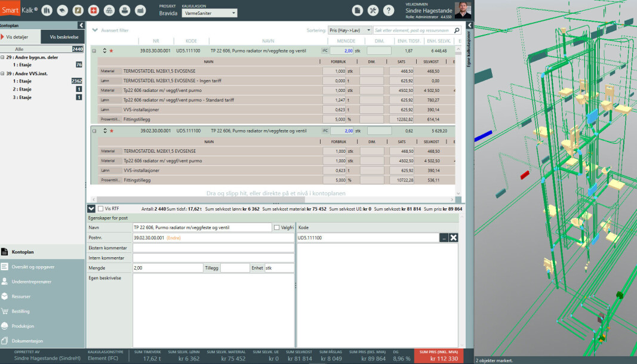This screenshot has height=364, width=637.
Task: Click the graduation cap toolbar icon
Action: [x=63, y=10]
